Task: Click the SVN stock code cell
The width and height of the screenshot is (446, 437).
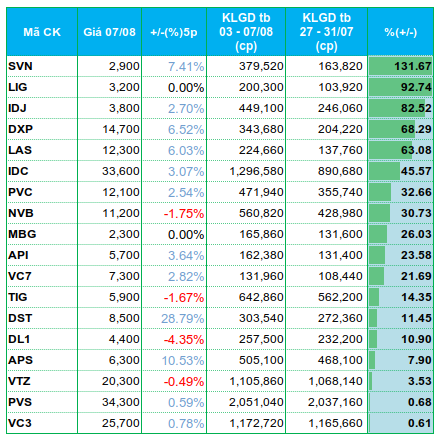Action: coord(42,66)
